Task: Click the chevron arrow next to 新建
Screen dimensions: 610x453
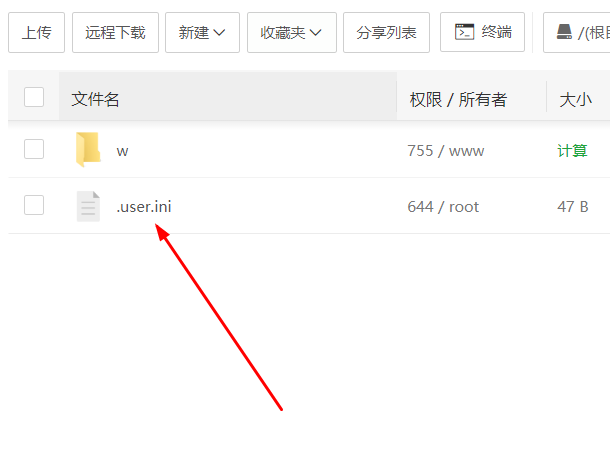Action: pyautogui.click(x=219, y=33)
